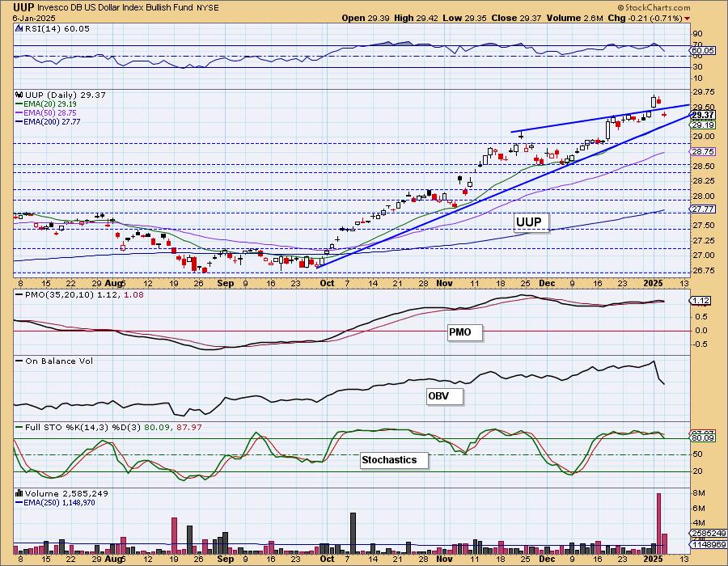Click the 28.75 EMA tag on right axis
The image size is (728, 566).
pyautogui.click(x=704, y=152)
